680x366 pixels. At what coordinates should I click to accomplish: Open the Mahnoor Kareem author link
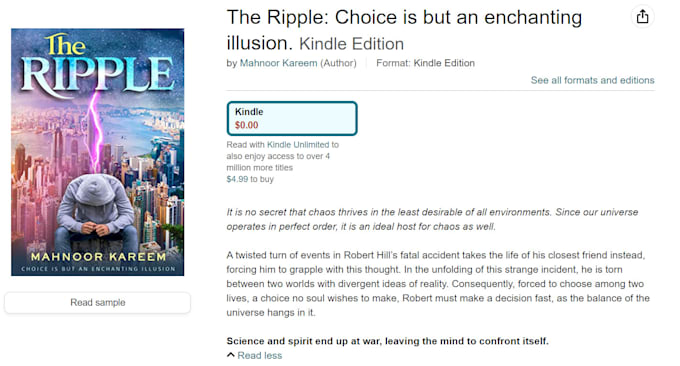[278, 63]
